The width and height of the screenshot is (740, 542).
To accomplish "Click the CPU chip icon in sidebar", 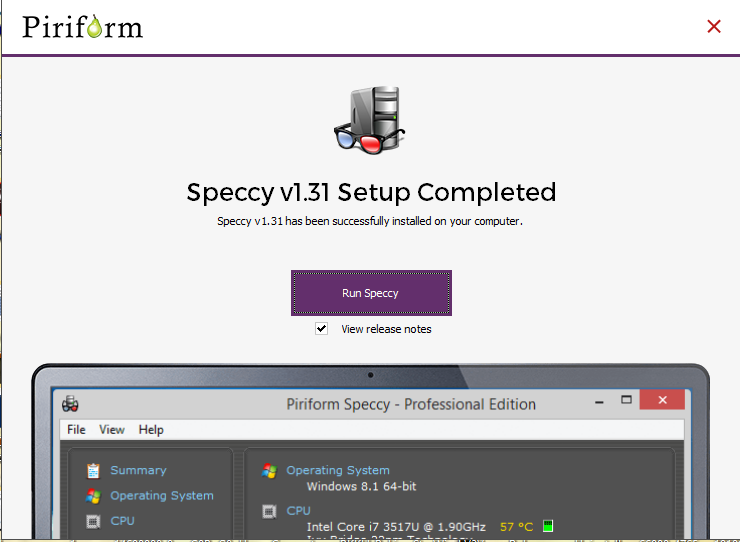I will tap(93, 521).
